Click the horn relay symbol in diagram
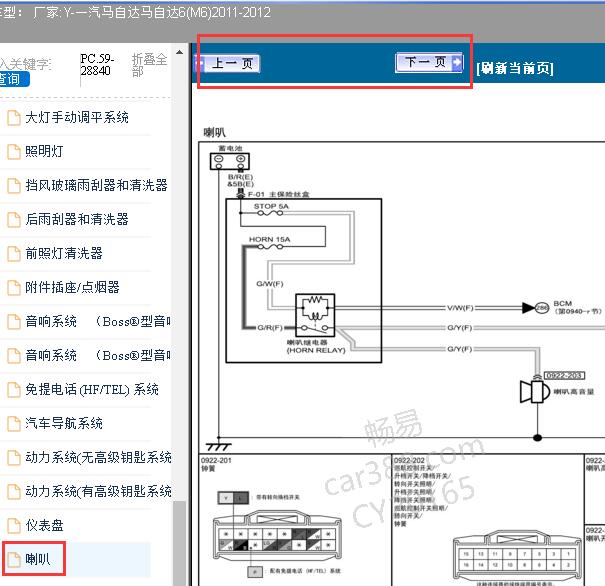The image size is (605, 586). [315, 316]
